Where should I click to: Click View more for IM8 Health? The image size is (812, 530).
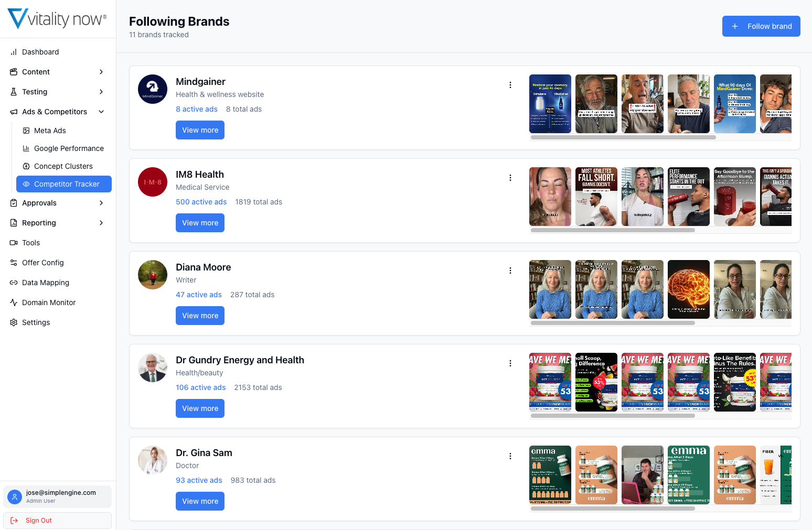coord(200,223)
